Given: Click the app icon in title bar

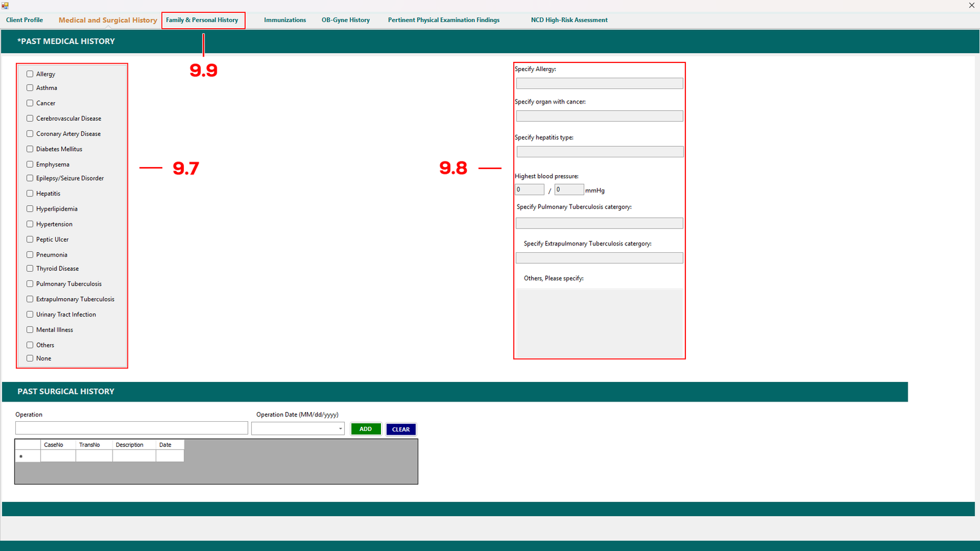Looking at the screenshot, I should coord(5,5).
